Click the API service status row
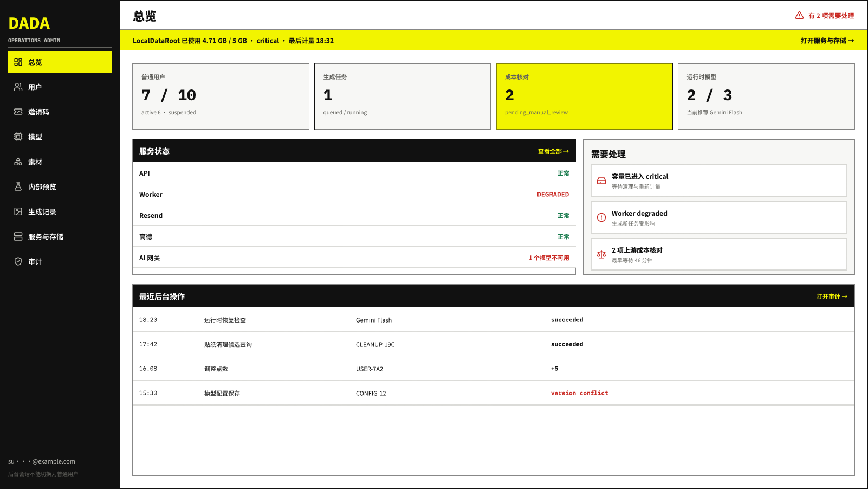 (x=354, y=173)
